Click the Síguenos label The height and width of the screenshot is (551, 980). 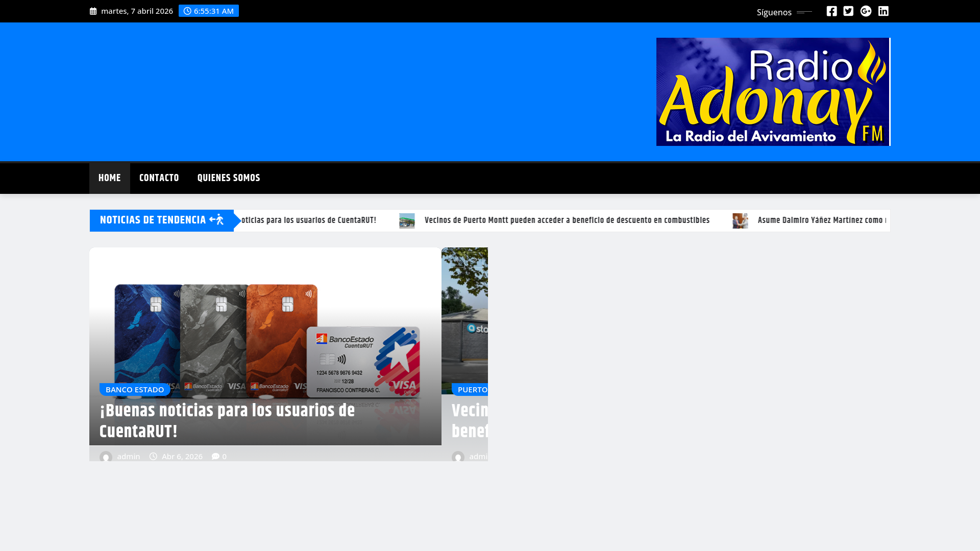click(774, 12)
